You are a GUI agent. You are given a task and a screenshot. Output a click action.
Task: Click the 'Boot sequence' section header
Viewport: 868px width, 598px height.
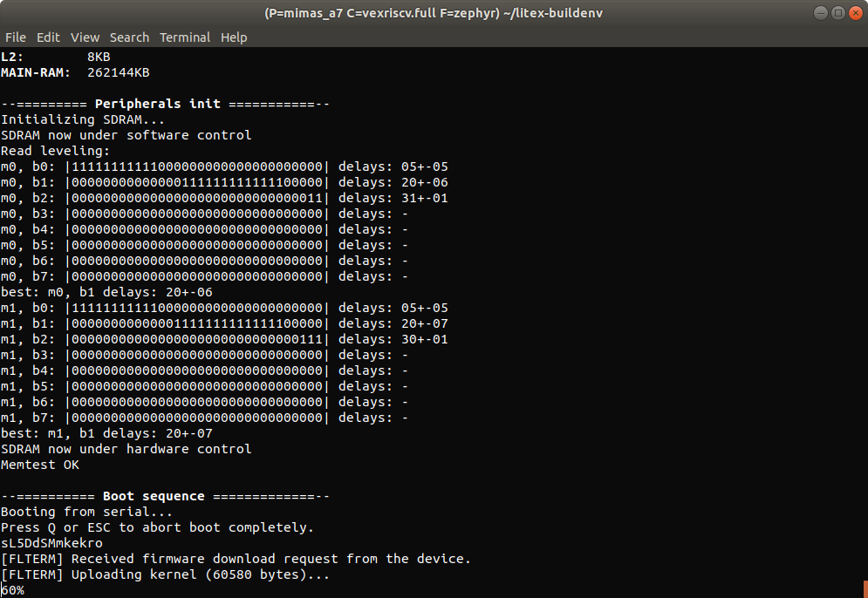click(x=165, y=496)
